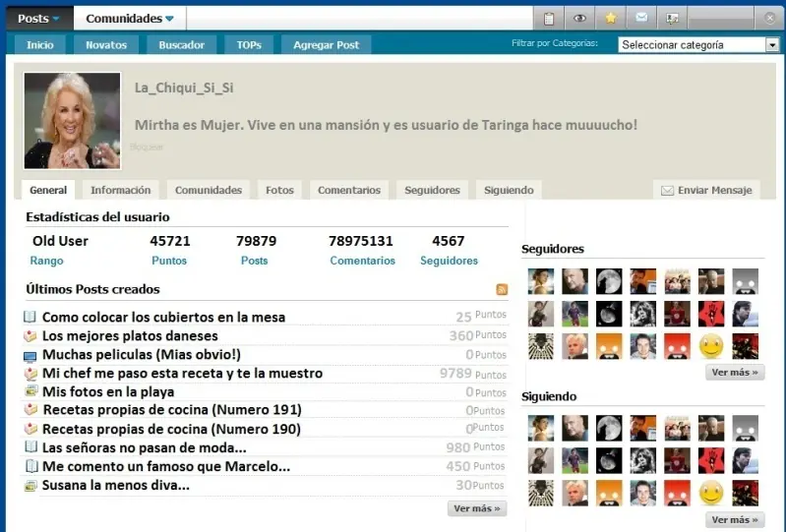Open post Susana la menos diva
Viewport: 786px width, 532px height.
tap(116, 486)
